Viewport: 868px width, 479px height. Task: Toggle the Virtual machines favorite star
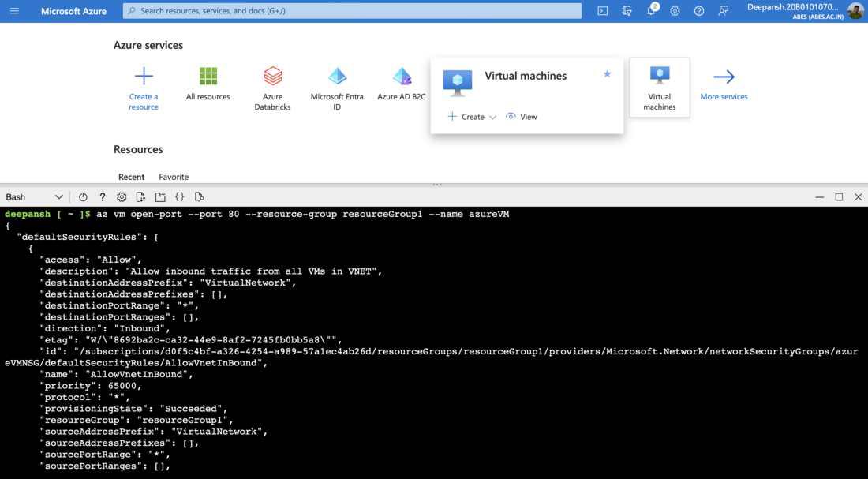click(608, 73)
